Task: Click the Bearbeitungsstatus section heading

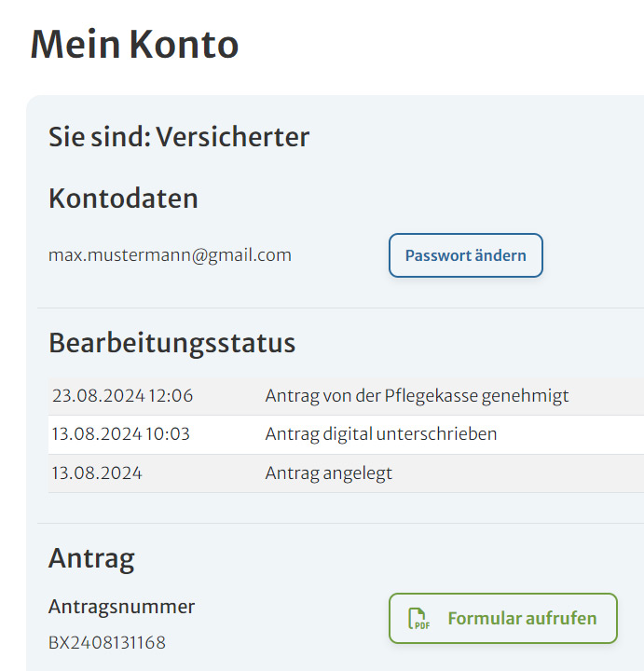Action: [x=171, y=342]
